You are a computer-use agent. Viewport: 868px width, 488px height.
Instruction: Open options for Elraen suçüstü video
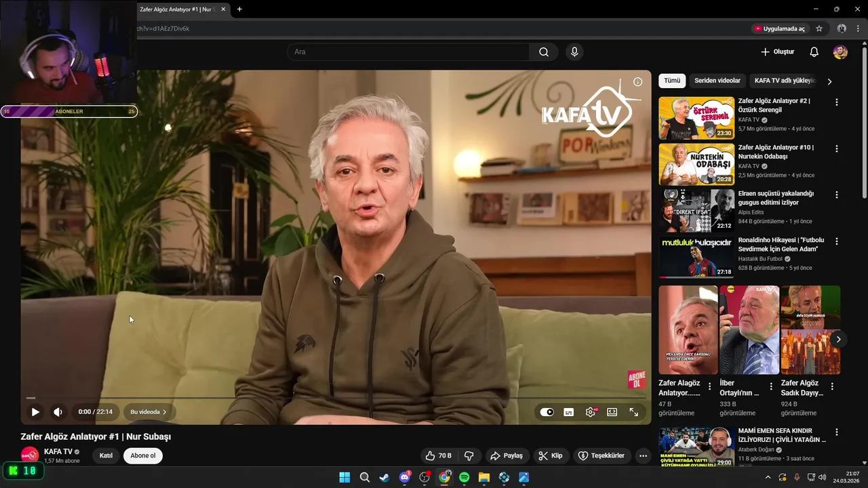[836, 195]
